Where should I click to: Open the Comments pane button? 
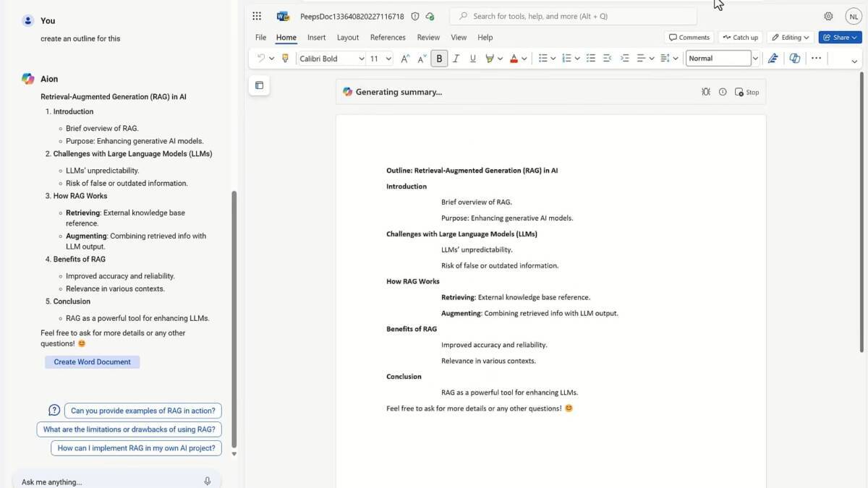click(x=689, y=38)
